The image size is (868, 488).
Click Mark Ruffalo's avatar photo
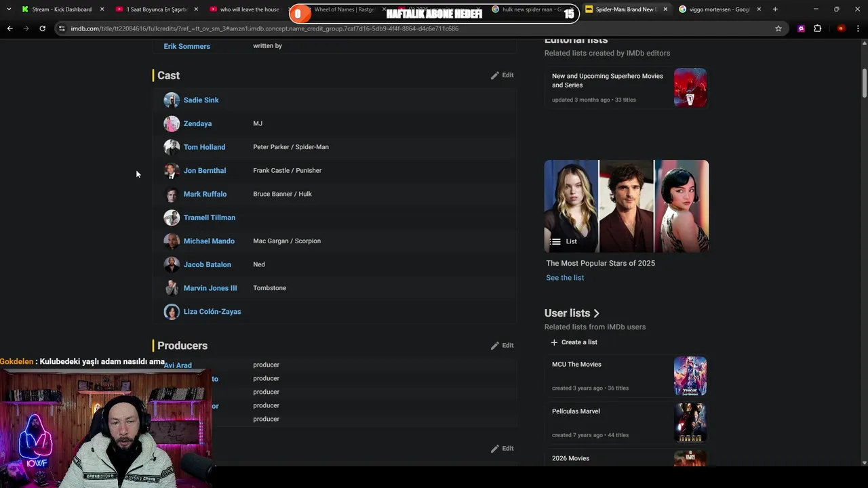click(x=172, y=194)
